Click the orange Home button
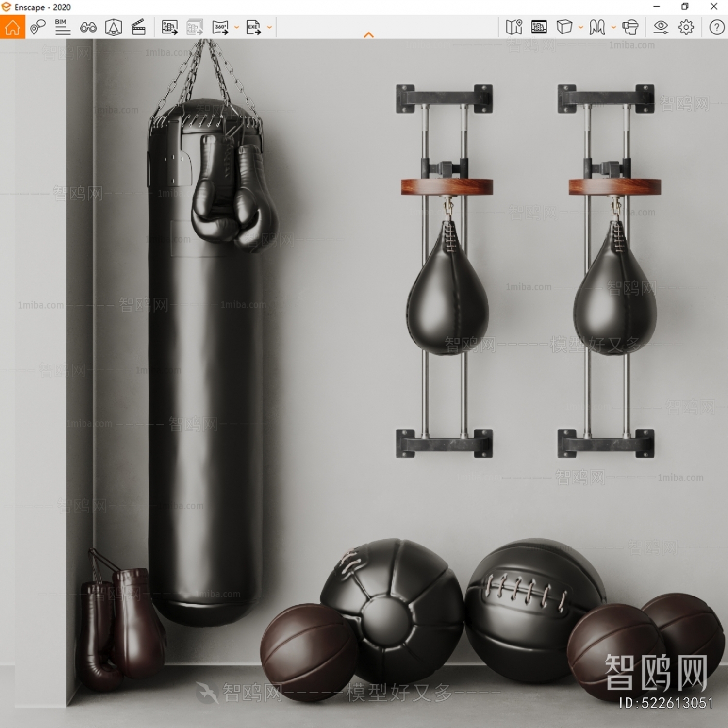The image size is (728, 728). pyautogui.click(x=12, y=27)
